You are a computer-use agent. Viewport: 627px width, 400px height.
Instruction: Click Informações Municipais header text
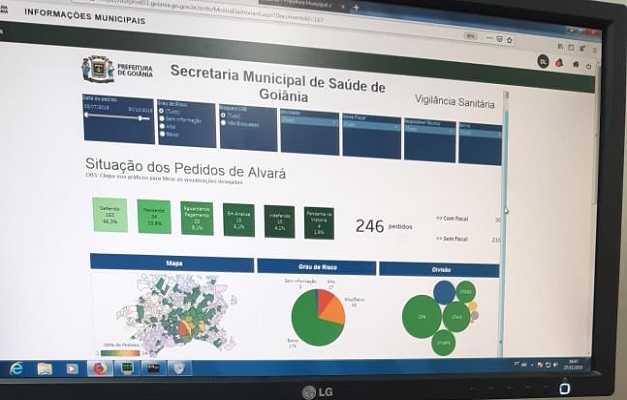[x=85, y=16]
